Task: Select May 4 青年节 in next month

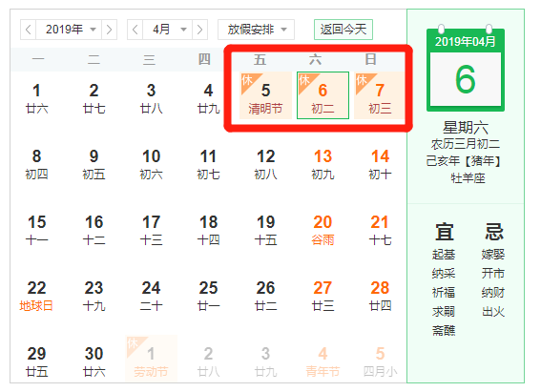Action: (323, 362)
